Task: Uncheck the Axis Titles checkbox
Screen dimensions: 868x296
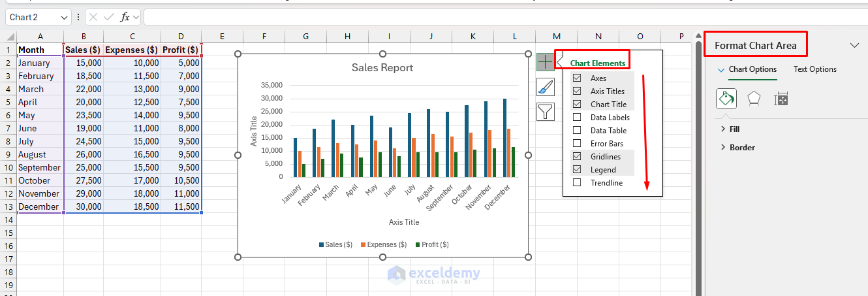Action: 577,91
